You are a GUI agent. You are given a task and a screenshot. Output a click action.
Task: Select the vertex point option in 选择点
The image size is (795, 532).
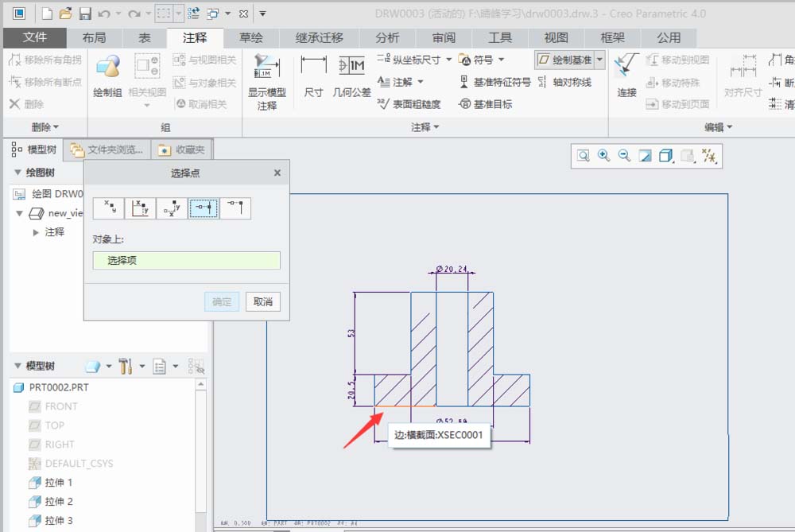(x=236, y=208)
